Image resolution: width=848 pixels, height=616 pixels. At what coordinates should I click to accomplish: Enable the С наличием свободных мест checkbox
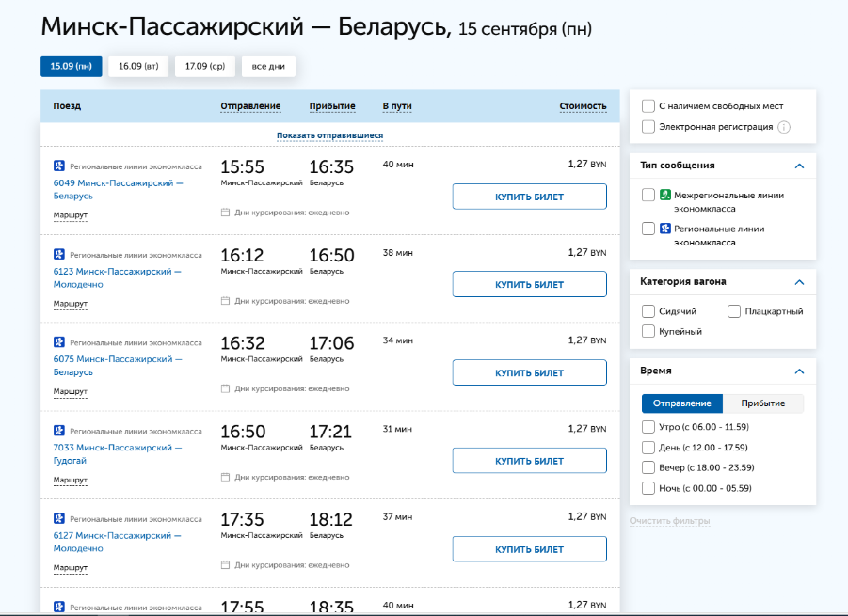click(x=648, y=106)
